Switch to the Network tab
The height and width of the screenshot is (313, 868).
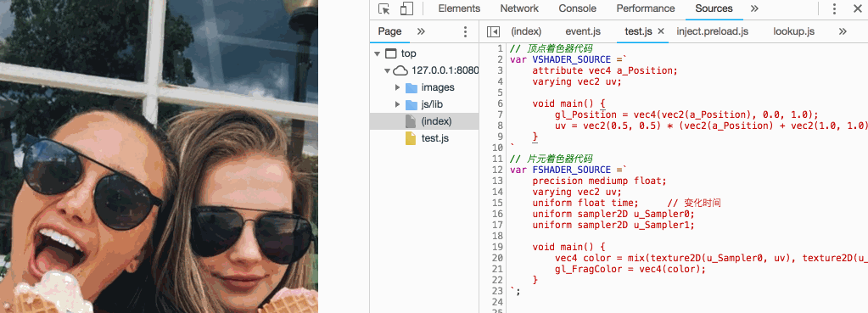519,8
